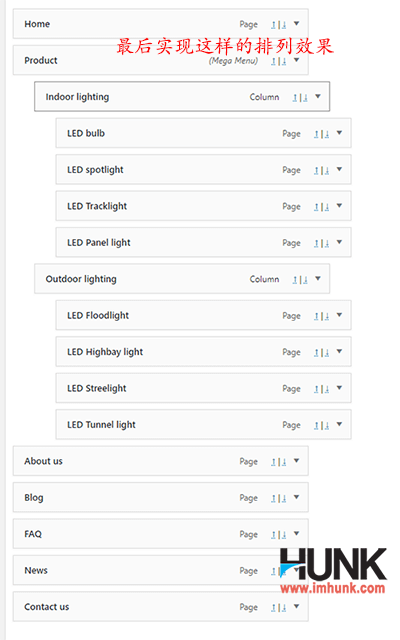The width and height of the screenshot is (400, 640).
Task: Select the LED Streelight menu item
Action: click(x=203, y=388)
